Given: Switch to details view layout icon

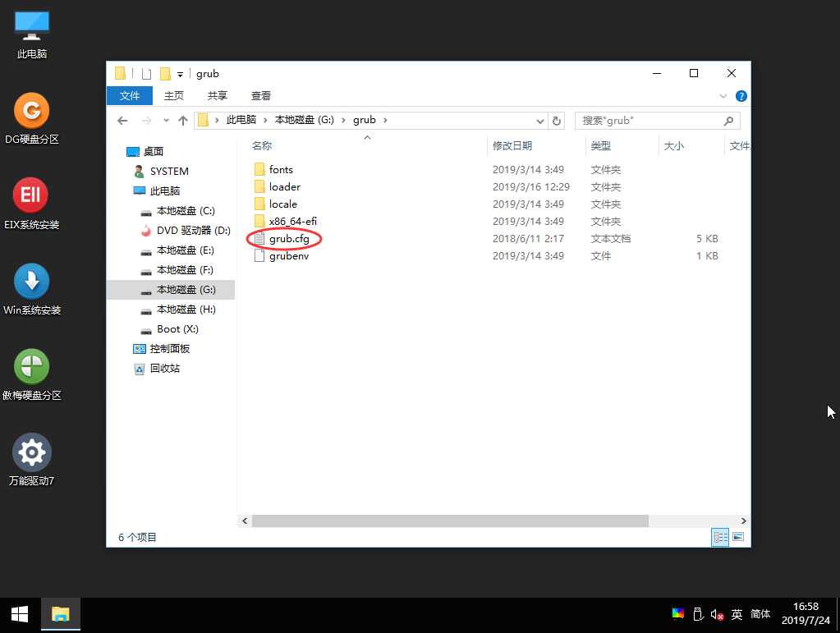Looking at the screenshot, I should pyautogui.click(x=721, y=537).
